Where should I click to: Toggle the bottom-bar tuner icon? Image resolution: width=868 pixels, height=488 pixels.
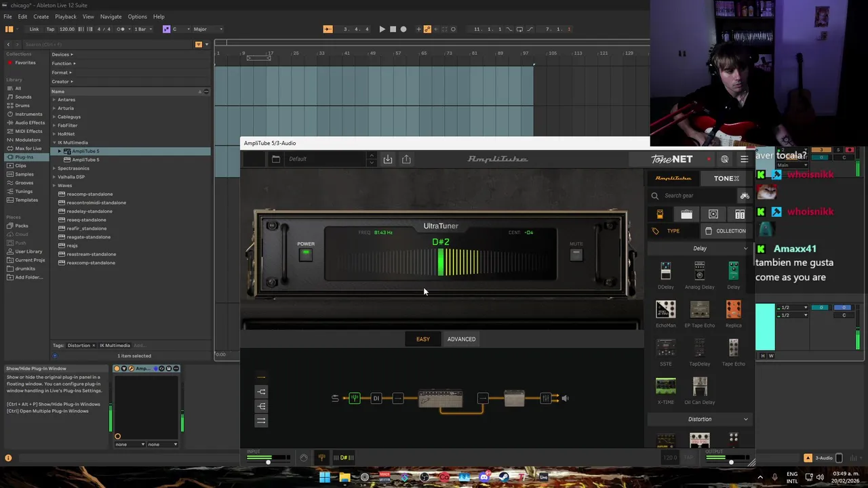point(321,457)
